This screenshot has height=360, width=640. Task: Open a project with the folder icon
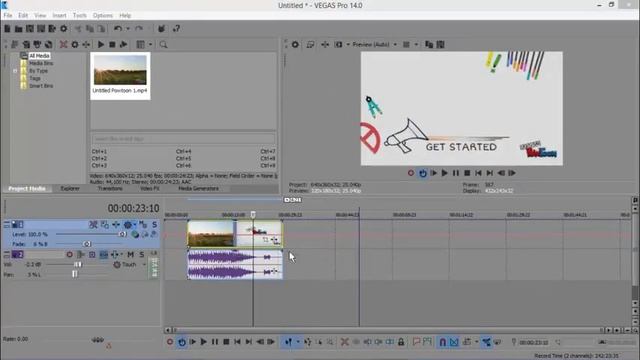(18, 29)
